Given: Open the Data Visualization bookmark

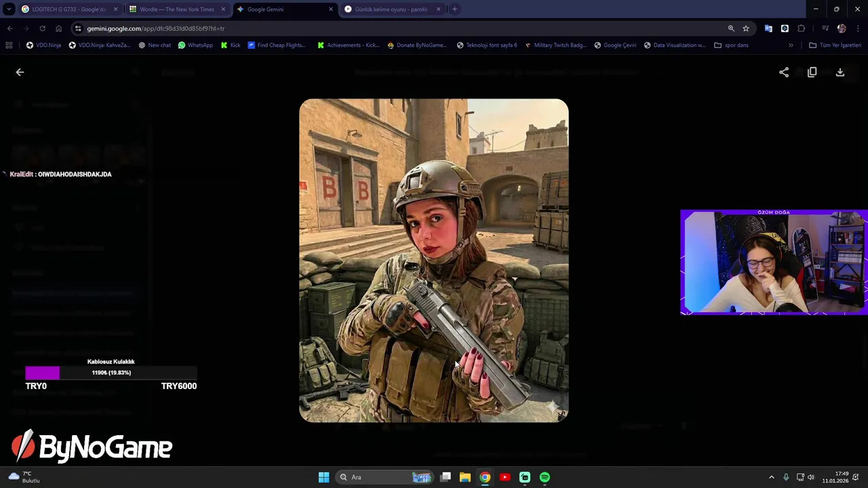Looking at the screenshot, I should [x=675, y=45].
